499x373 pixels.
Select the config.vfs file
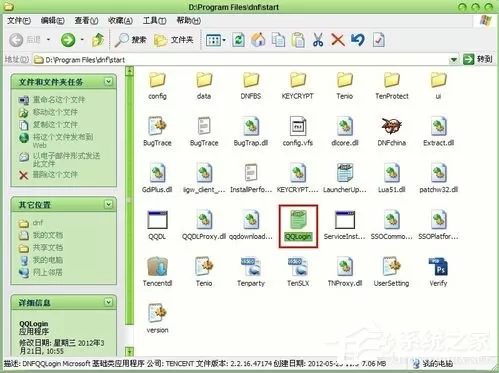pyautogui.click(x=298, y=132)
